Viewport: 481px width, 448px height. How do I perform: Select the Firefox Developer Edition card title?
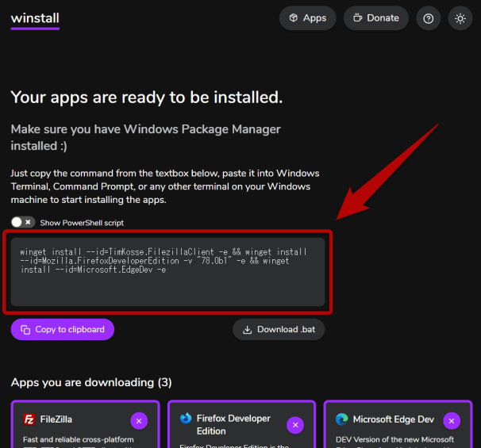coord(233,425)
